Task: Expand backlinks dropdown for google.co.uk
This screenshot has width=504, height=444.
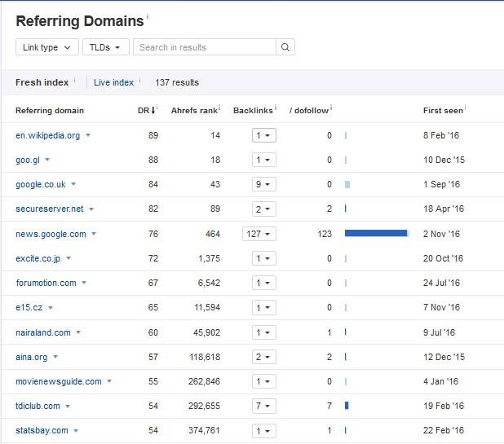Action: click(263, 185)
